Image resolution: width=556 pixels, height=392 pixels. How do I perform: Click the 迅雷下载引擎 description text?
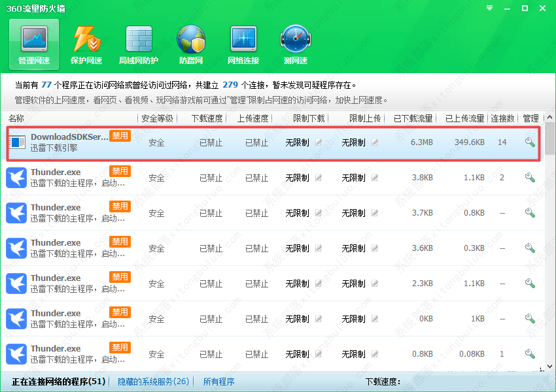tap(54, 148)
